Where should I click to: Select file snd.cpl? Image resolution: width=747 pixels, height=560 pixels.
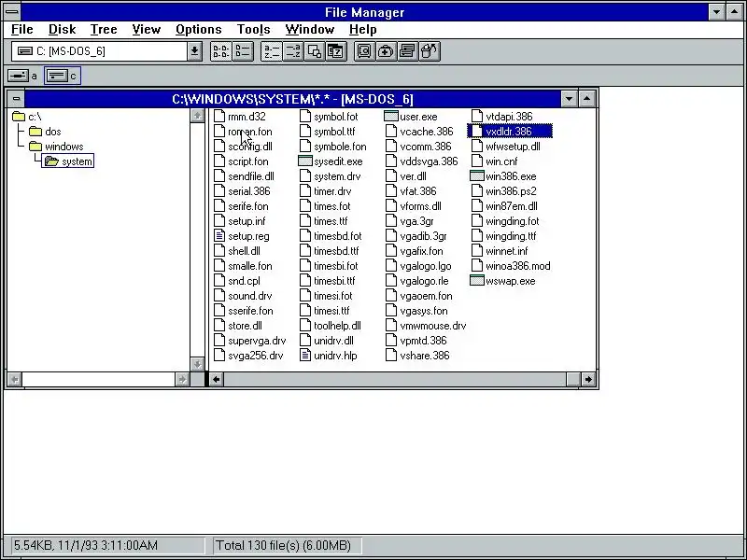click(x=244, y=281)
